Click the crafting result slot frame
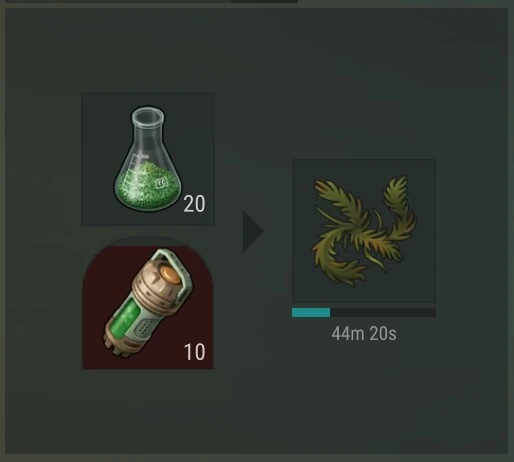Viewport: 514px width, 462px height. tap(364, 231)
